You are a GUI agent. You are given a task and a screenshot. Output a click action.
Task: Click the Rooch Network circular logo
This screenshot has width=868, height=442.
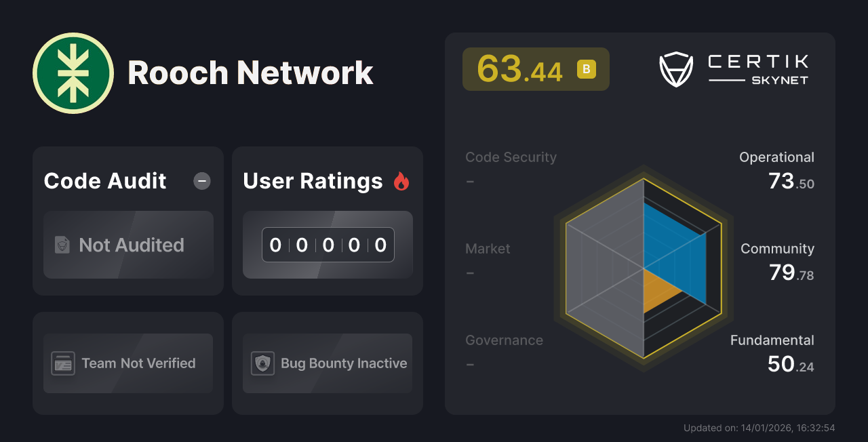tap(73, 73)
